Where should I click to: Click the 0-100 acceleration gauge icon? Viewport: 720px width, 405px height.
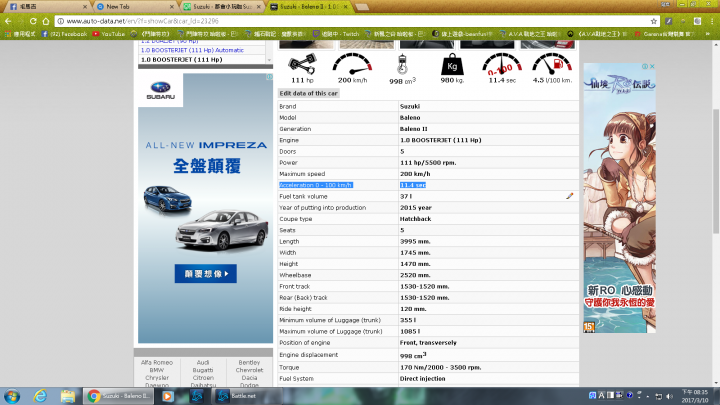[x=502, y=64]
